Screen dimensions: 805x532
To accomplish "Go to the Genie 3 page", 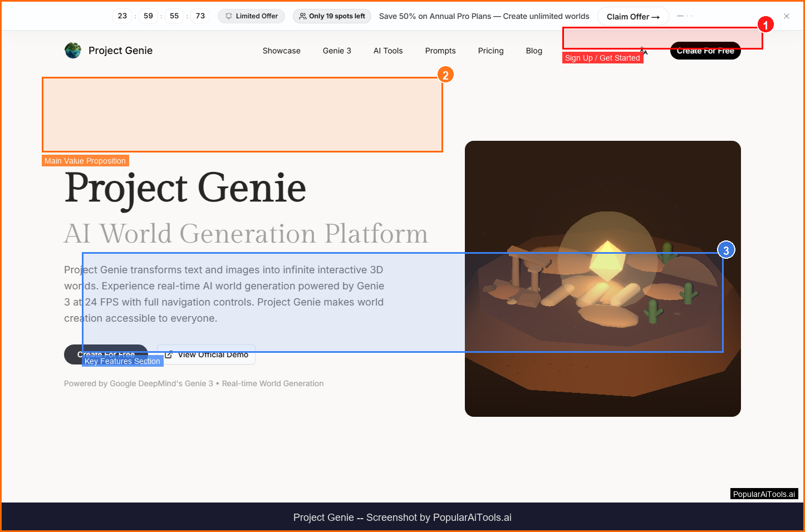I will click(337, 51).
